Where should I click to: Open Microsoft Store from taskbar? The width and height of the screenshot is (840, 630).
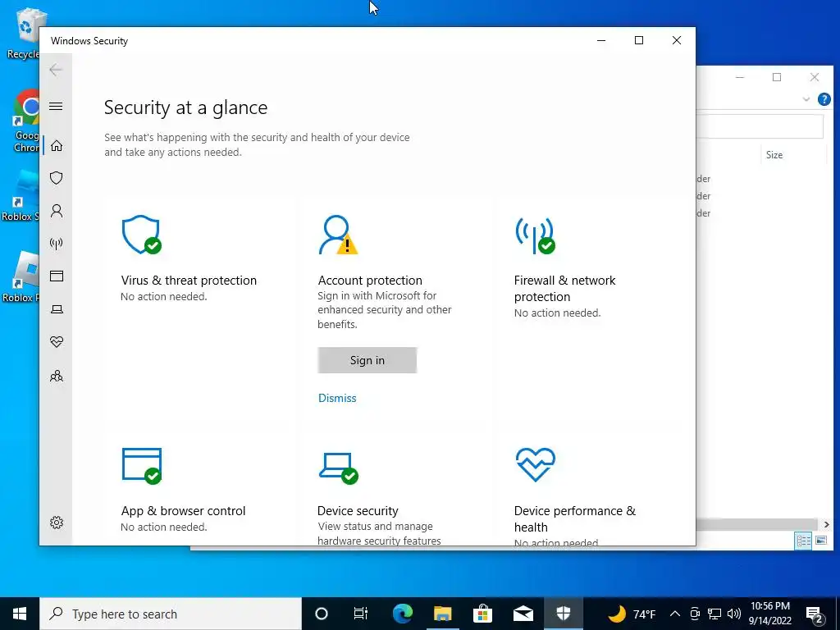pos(482,614)
